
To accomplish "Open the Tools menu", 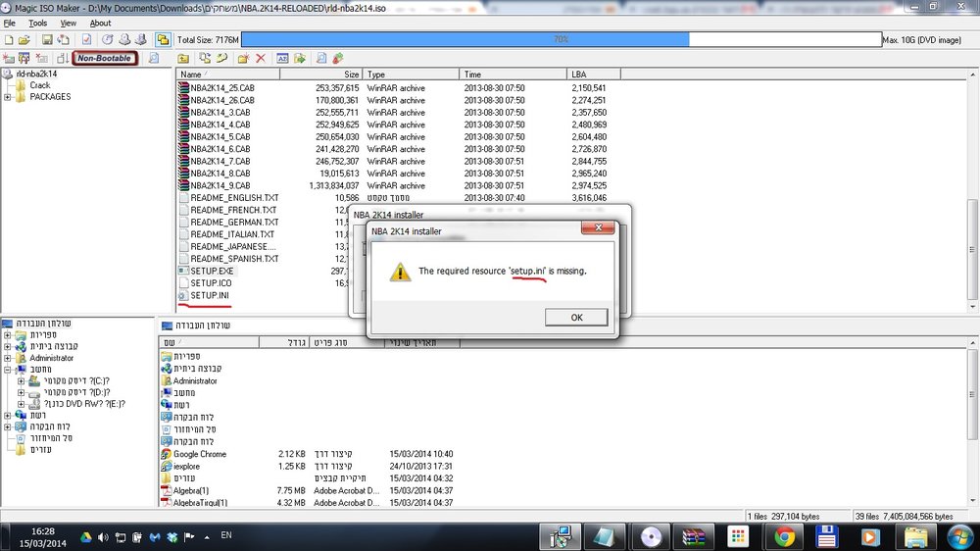I will (37, 24).
